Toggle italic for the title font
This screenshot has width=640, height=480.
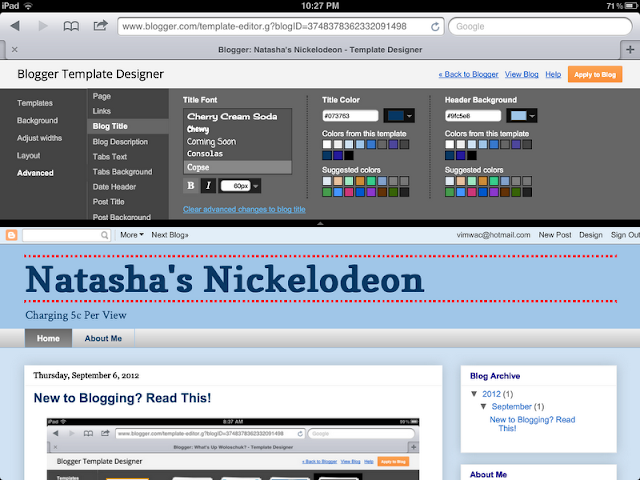[x=208, y=186]
